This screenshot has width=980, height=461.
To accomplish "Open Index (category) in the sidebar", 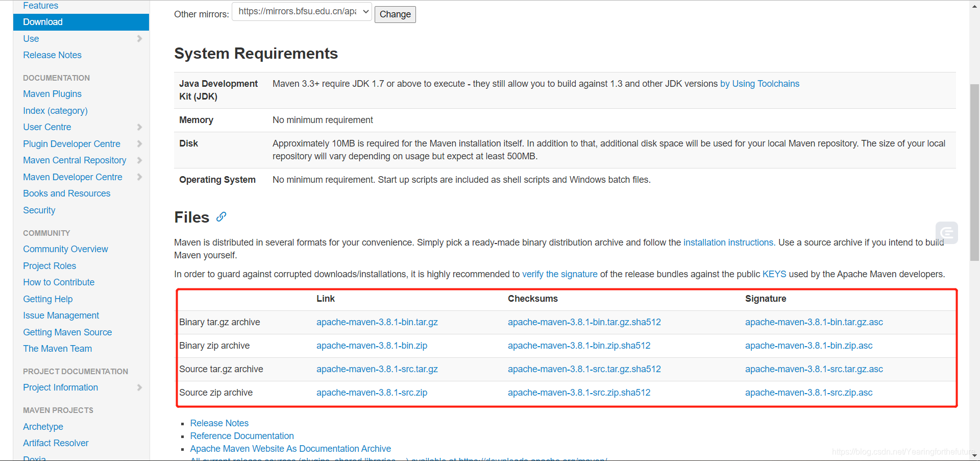I will tap(55, 111).
